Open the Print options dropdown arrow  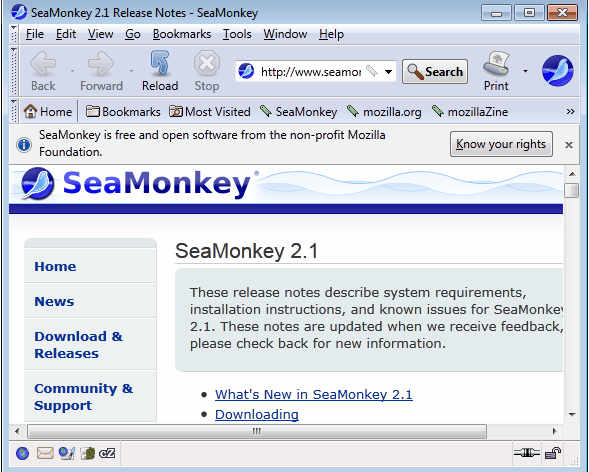point(525,71)
